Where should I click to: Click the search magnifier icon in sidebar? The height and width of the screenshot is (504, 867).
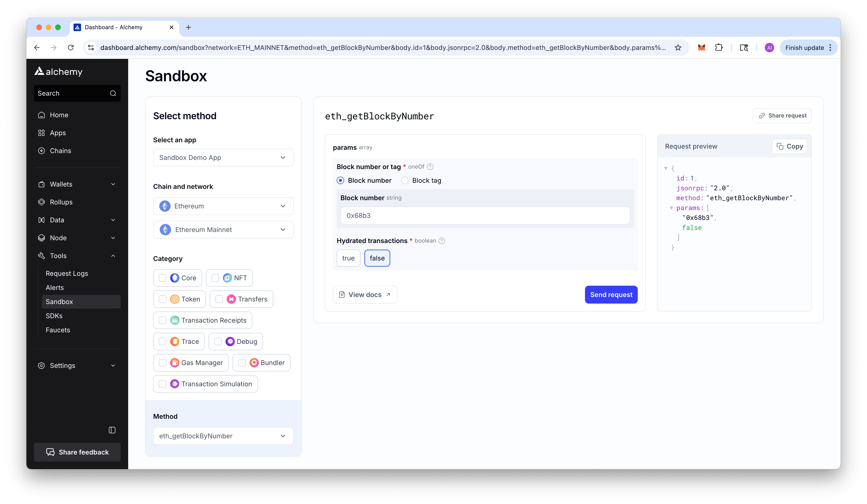113,93
